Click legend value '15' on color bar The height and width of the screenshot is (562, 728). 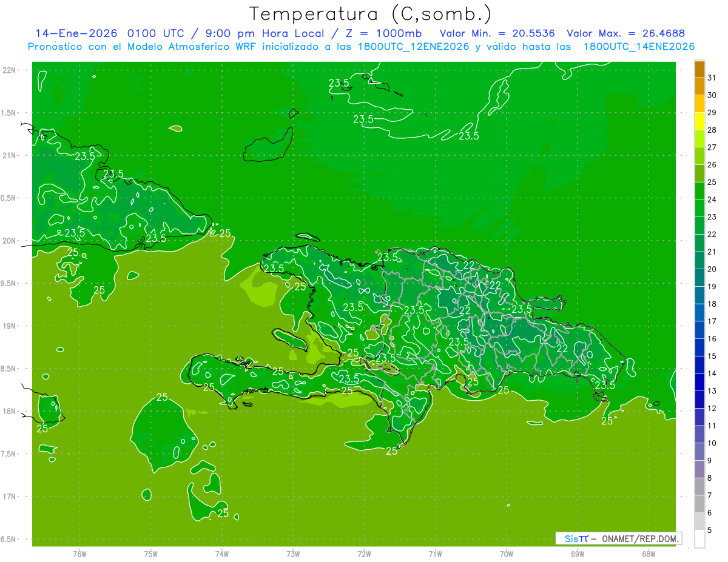[x=712, y=356]
